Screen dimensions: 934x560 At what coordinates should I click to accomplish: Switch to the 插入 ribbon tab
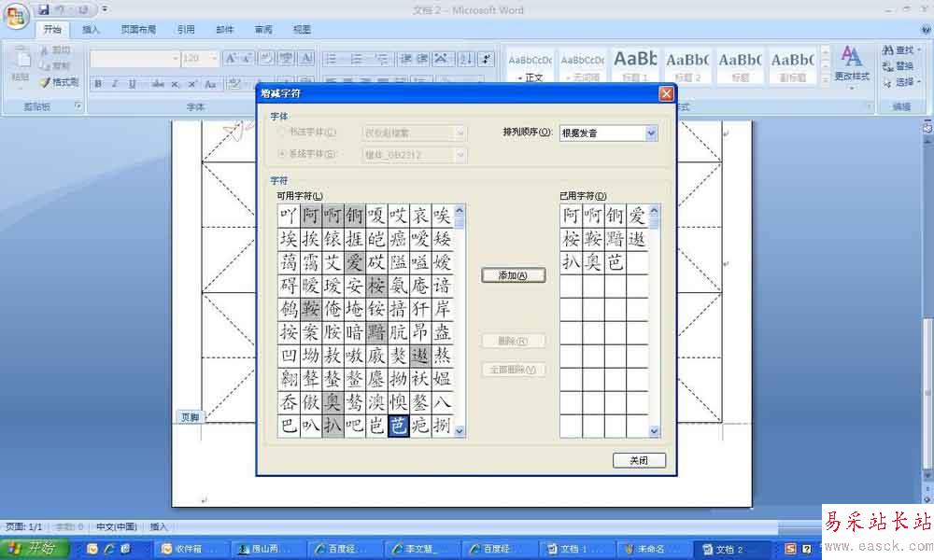click(91, 29)
